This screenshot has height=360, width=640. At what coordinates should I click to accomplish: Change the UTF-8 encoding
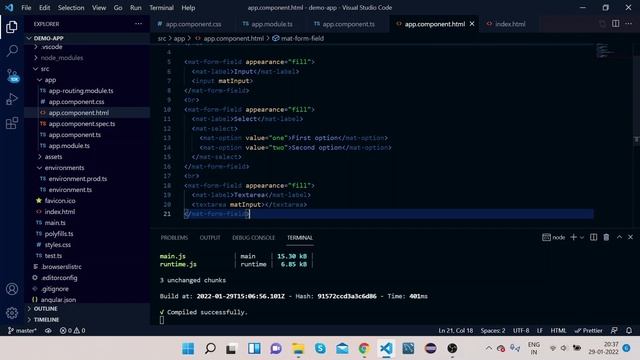click(521, 331)
